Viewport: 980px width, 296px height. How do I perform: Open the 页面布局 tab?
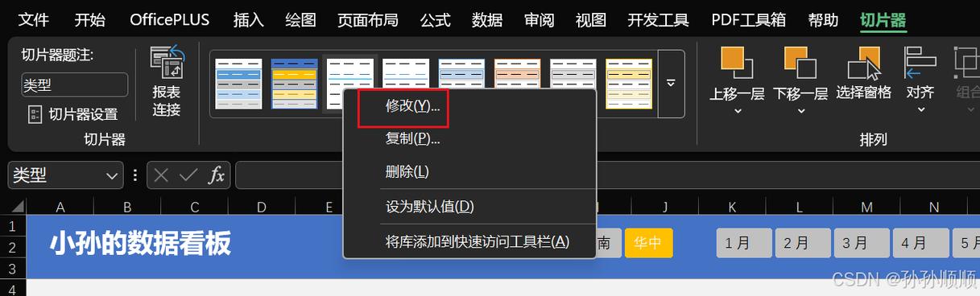[x=367, y=19]
